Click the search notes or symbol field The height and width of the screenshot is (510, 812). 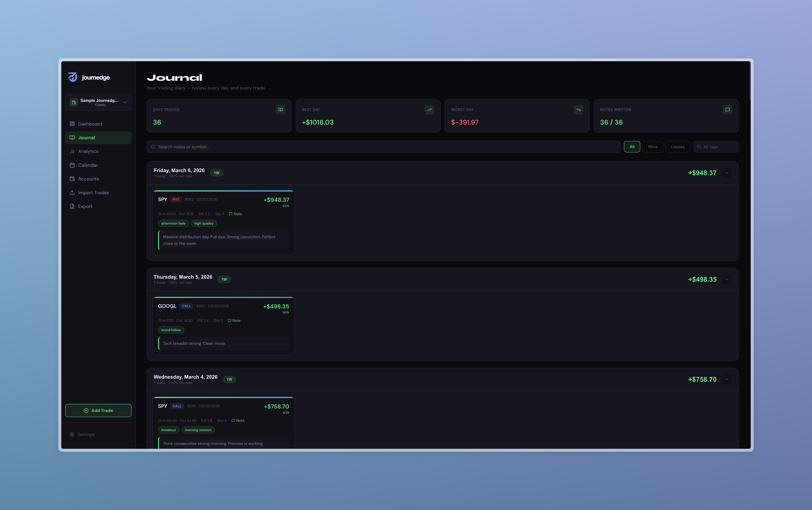tap(383, 147)
